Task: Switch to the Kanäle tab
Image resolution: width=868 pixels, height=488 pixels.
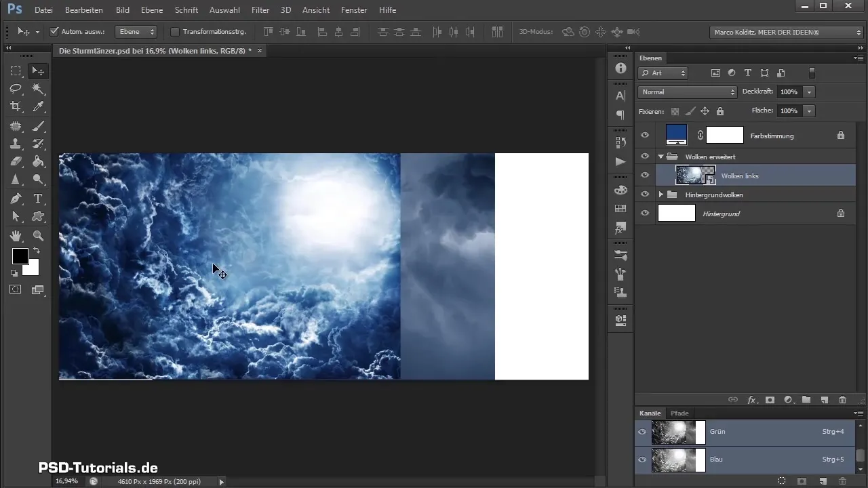Action: (x=650, y=413)
